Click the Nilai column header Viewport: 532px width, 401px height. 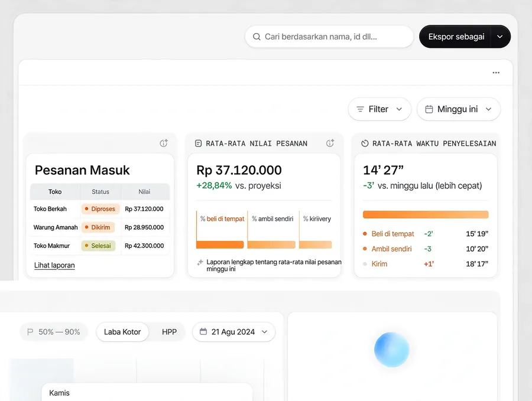(x=144, y=192)
